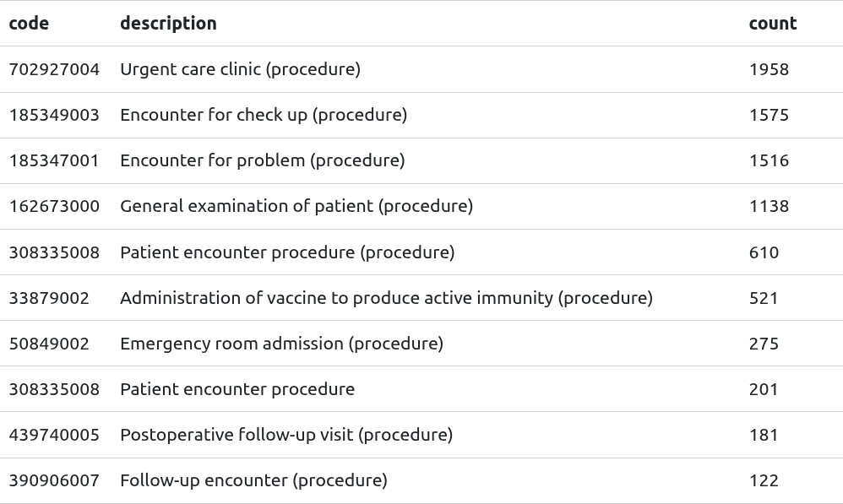Click the count value 201
This screenshot has height=504, width=843.
[764, 389]
